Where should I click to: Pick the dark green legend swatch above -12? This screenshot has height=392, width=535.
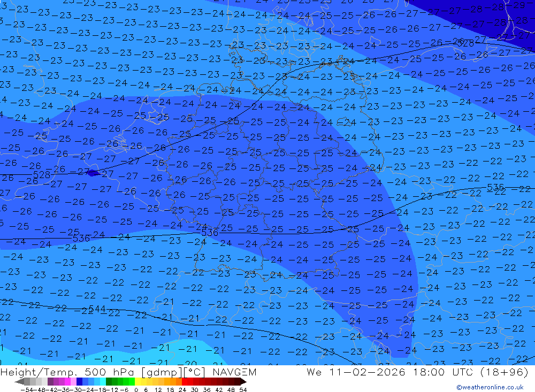[109, 382]
